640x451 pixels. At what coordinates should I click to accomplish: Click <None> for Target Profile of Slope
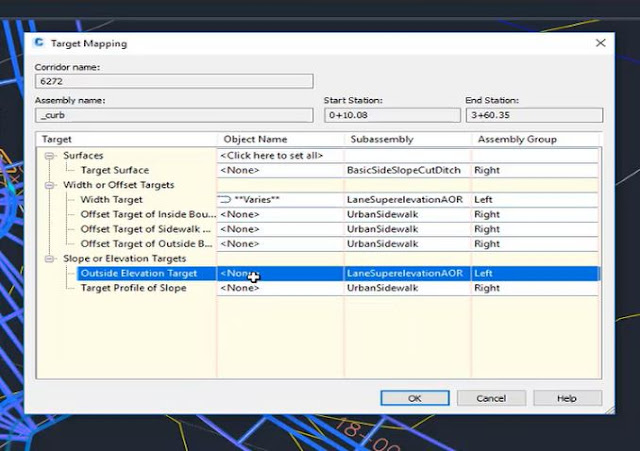pyautogui.click(x=280, y=288)
